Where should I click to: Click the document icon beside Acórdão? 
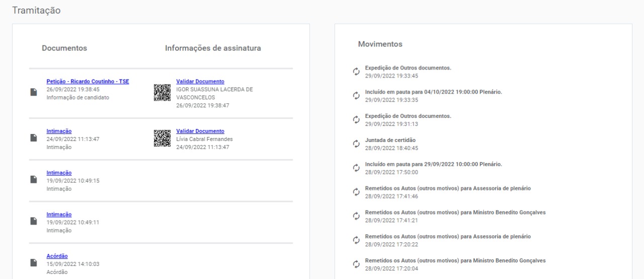tap(34, 262)
